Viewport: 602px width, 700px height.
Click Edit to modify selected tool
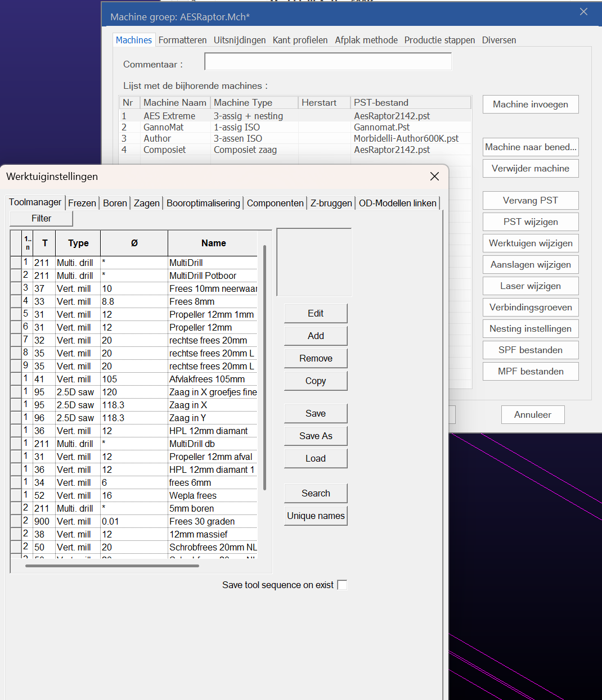coord(316,313)
